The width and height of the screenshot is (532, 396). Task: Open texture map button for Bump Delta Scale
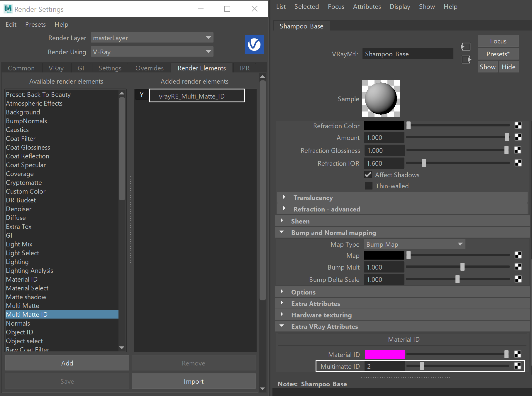(x=518, y=279)
